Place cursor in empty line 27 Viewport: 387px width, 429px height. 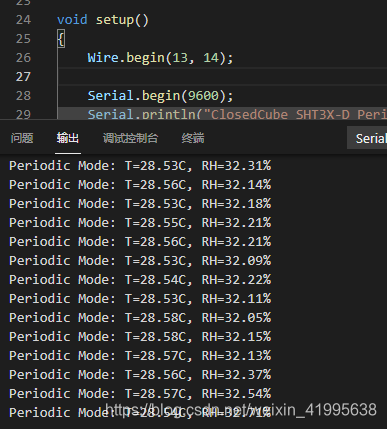click(x=222, y=77)
